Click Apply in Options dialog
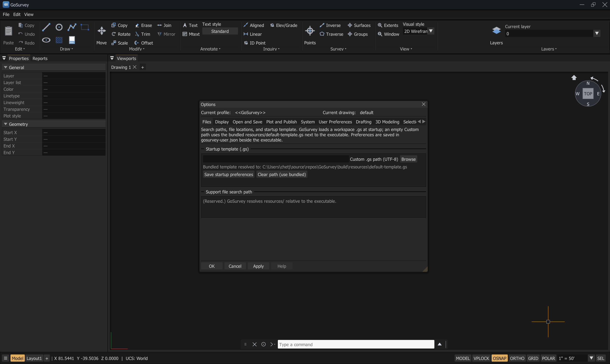Viewport: 610px width, 364px height. pyautogui.click(x=258, y=266)
